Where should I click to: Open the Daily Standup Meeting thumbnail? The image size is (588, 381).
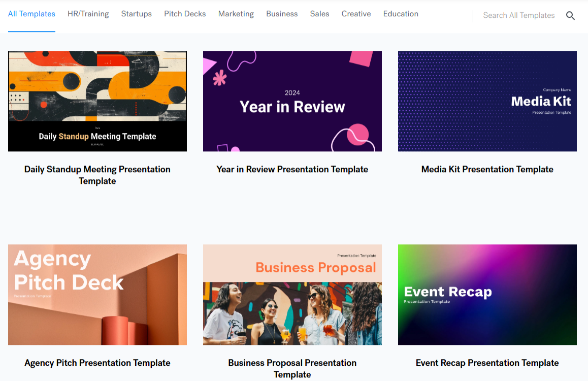click(x=97, y=101)
